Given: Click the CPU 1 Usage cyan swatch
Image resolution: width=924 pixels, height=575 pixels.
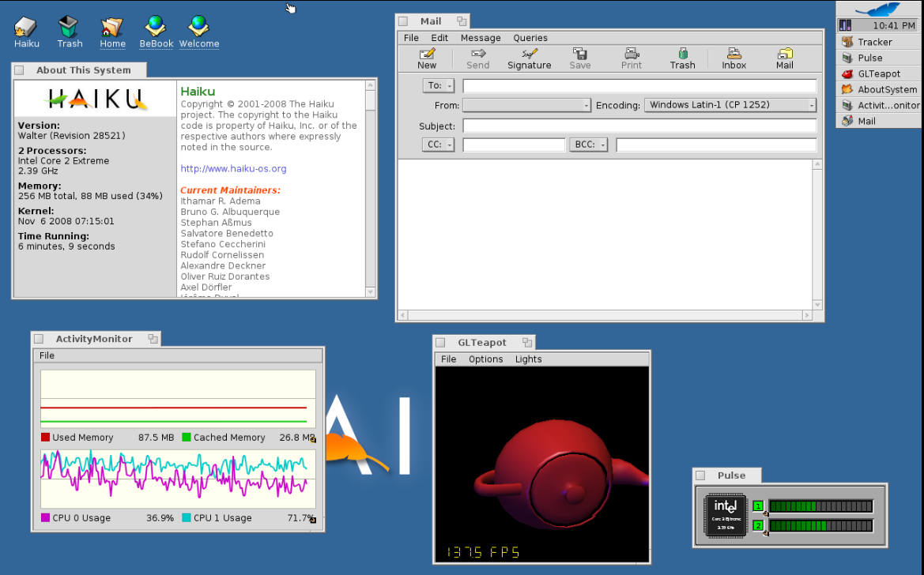Looking at the screenshot, I should (x=187, y=518).
